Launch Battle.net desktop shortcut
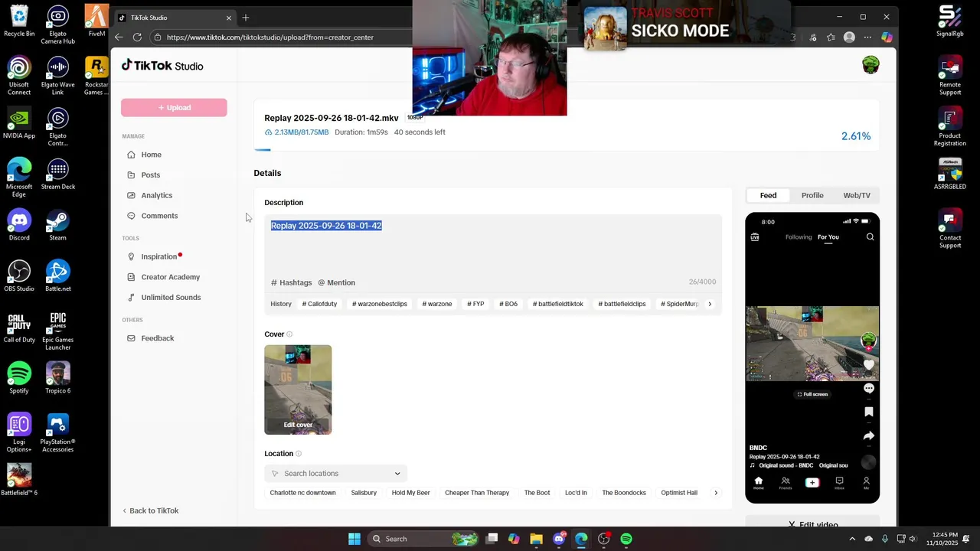980x551 pixels. click(x=57, y=276)
